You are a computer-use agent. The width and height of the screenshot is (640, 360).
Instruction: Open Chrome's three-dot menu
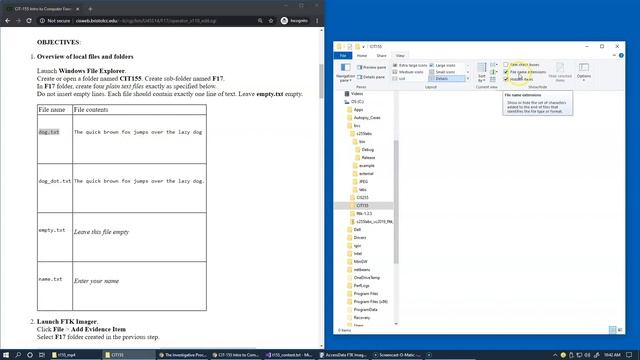[x=317, y=20]
